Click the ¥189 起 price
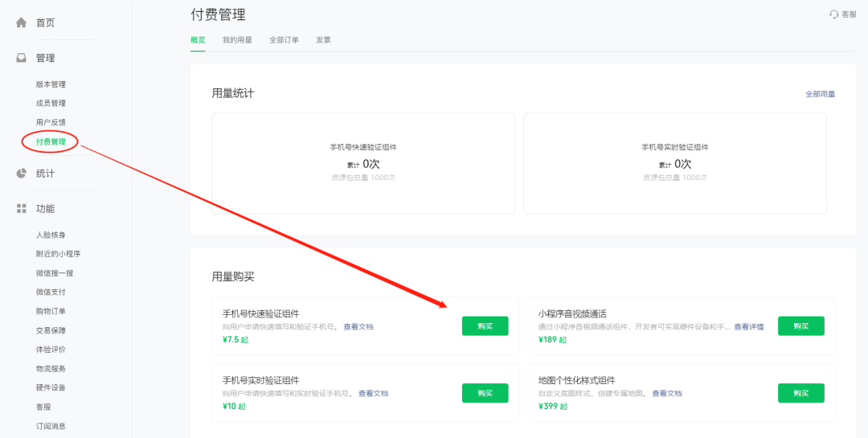The image size is (868, 438). tap(552, 339)
